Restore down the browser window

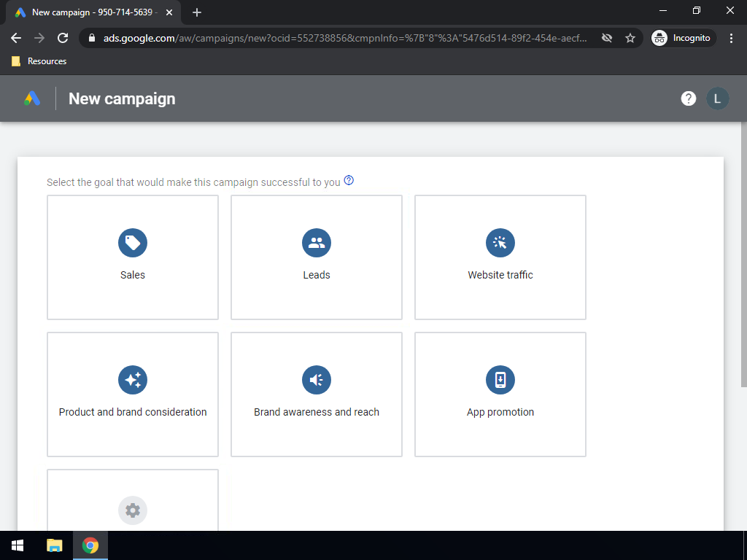pos(697,10)
